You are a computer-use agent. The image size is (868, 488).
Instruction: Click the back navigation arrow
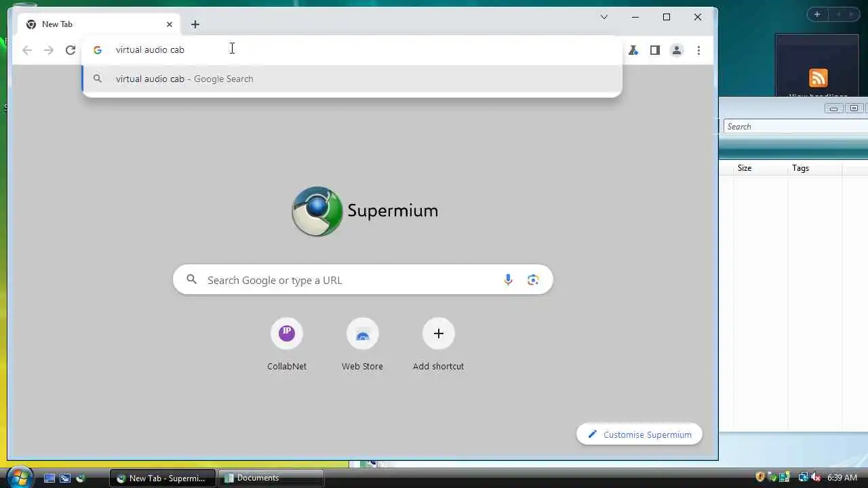tap(27, 50)
